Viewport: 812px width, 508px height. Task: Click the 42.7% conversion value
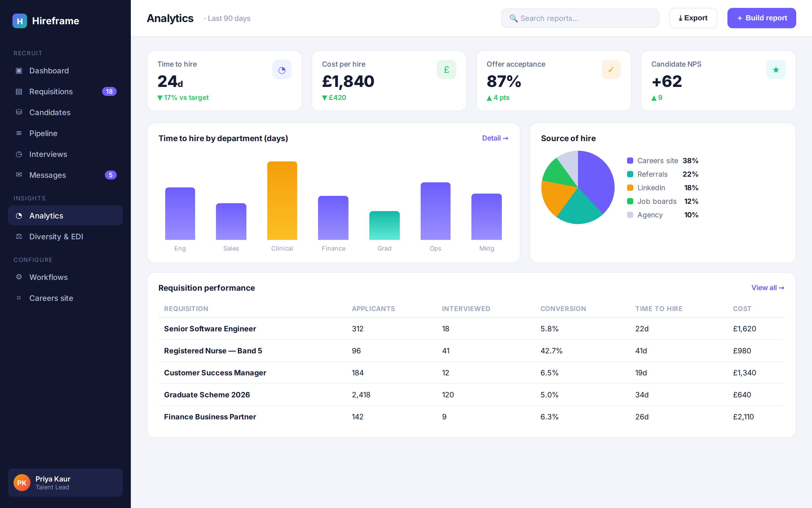coord(551,351)
